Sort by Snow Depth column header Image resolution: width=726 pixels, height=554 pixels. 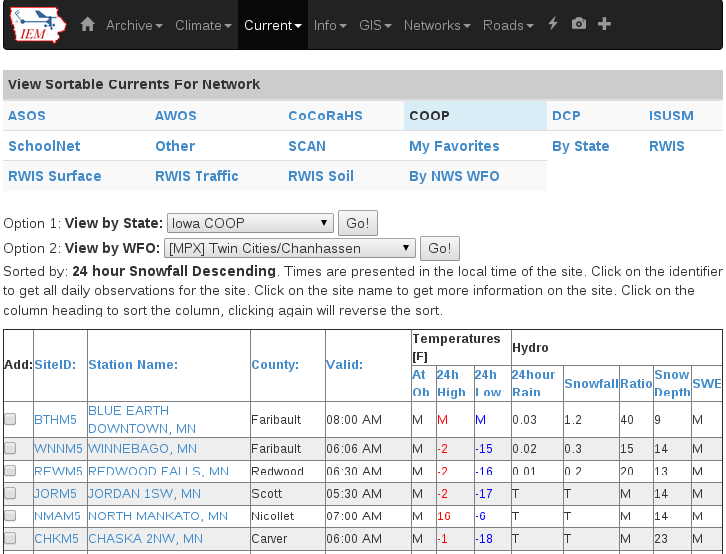point(672,383)
